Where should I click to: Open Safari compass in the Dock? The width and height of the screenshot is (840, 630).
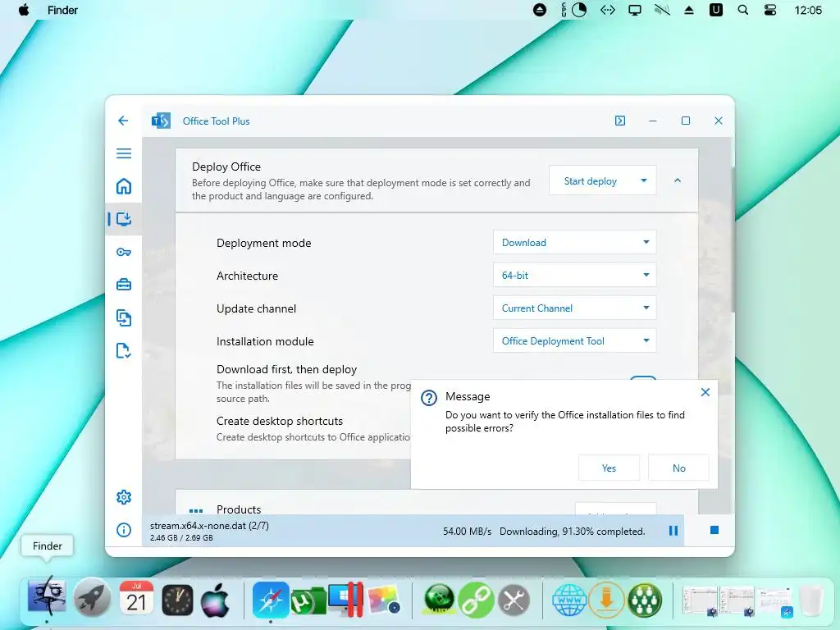coord(271,599)
